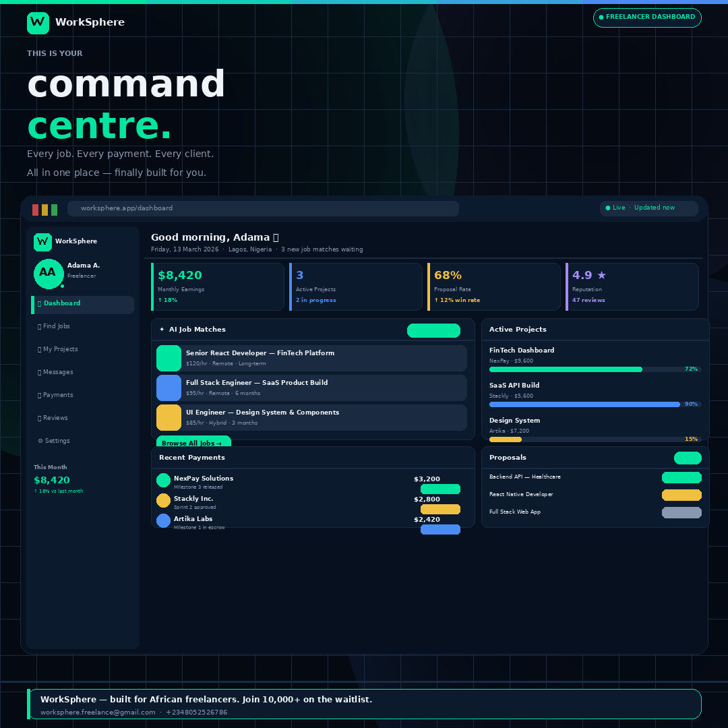The width and height of the screenshot is (728, 728).
Task: Open the AA avatar for Adama A.
Action: 49,274
